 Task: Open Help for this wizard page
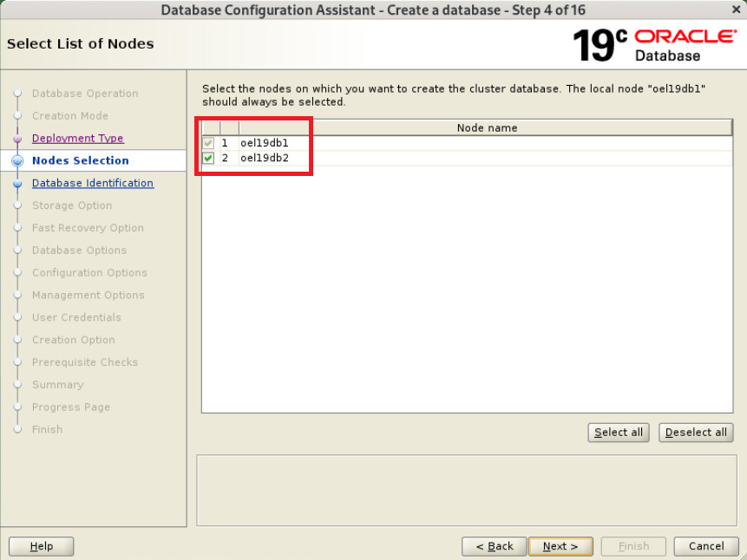pos(42,546)
